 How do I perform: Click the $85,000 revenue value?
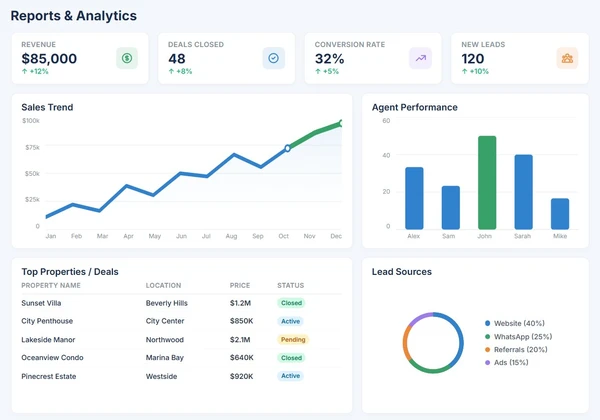point(49,59)
